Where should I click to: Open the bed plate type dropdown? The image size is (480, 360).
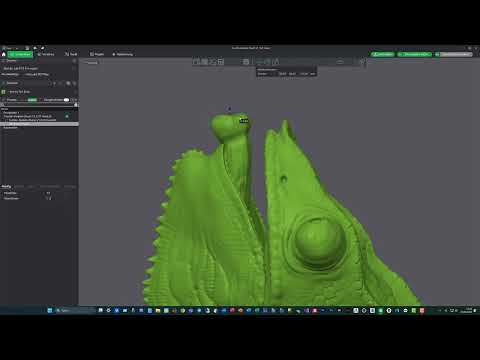(37, 74)
